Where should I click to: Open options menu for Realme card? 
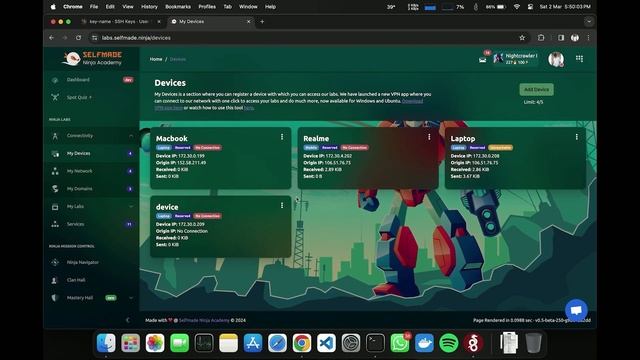point(429,137)
